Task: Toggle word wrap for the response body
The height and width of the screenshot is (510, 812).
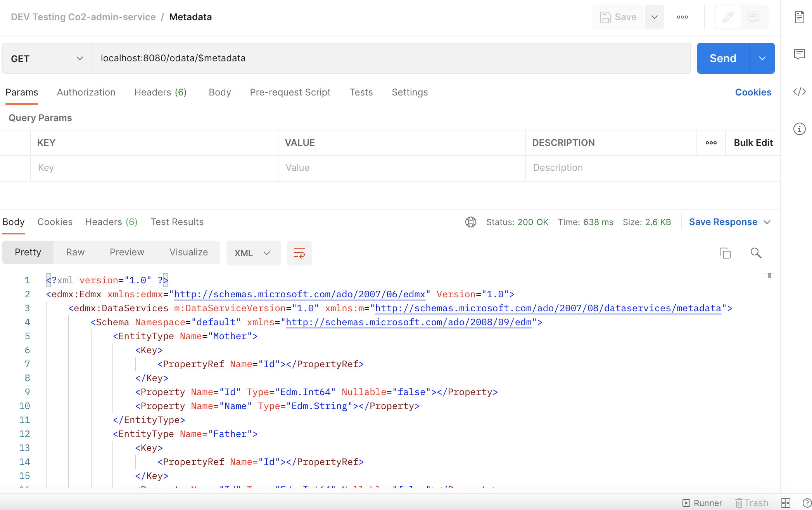Action: click(x=299, y=253)
